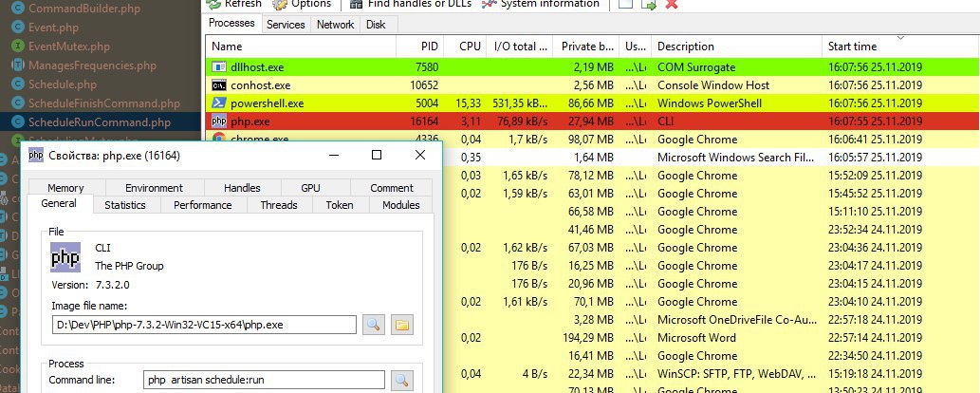
Task: Open the Modules tab in properties dialog
Action: (401, 205)
